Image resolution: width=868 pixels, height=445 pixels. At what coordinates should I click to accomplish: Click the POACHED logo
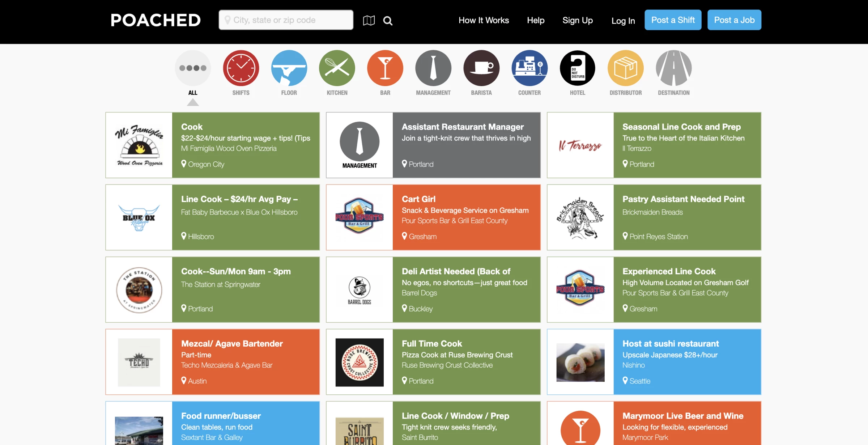click(156, 20)
